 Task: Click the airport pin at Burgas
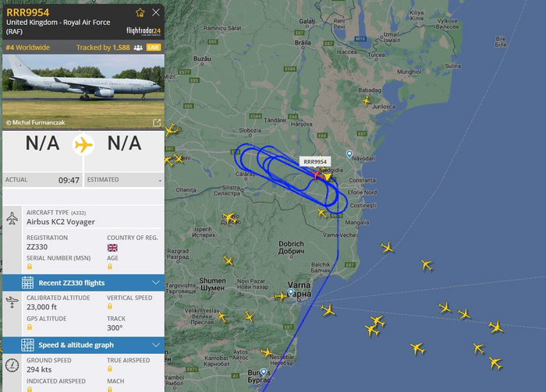pyautogui.click(x=264, y=373)
